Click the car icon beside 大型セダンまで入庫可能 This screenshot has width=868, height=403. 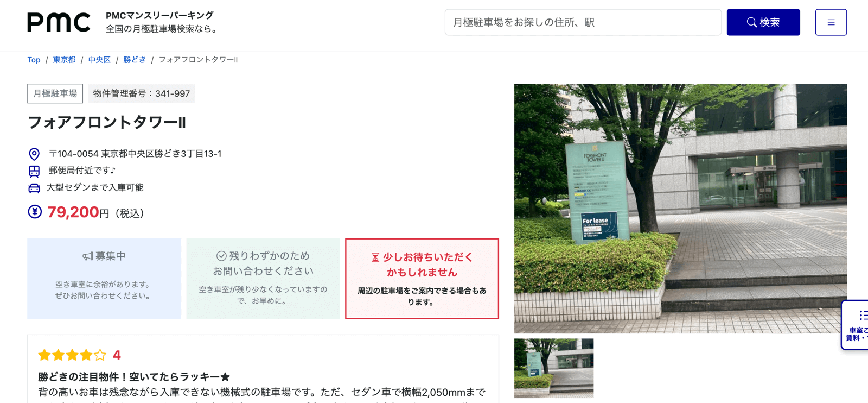click(x=34, y=188)
